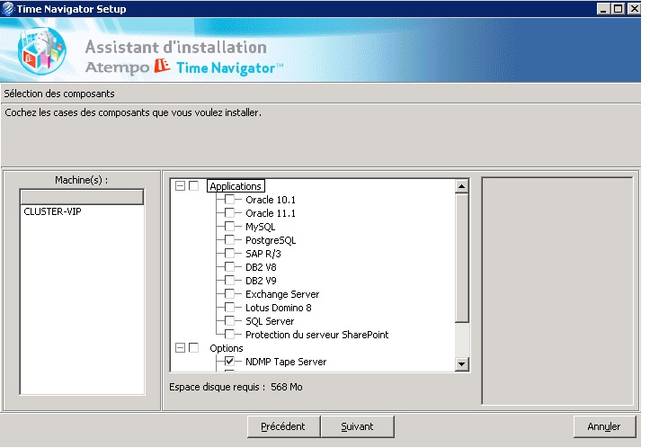Check the PostgreSQL component box
The width and height of the screenshot is (650, 448).
230,240
